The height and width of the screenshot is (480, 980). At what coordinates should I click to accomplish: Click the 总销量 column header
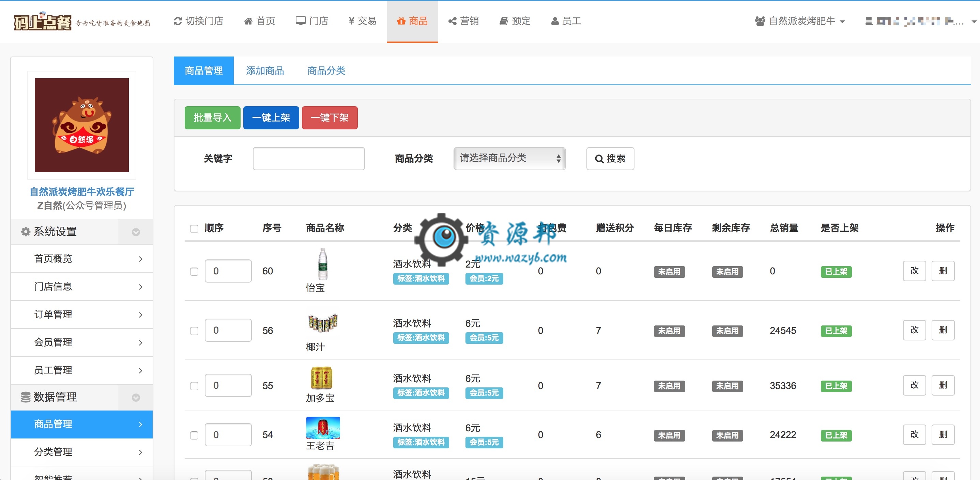tap(784, 228)
